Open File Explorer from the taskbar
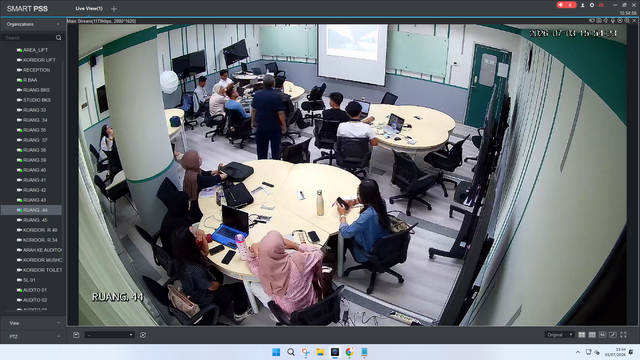Image resolution: width=640 pixels, height=360 pixels. pyautogui.click(x=320, y=352)
